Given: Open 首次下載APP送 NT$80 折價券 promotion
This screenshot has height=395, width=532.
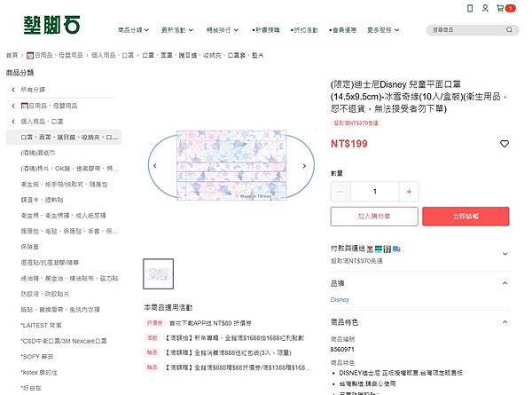Looking at the screenshot, I should pyautogui.click(x=210, y=323).
